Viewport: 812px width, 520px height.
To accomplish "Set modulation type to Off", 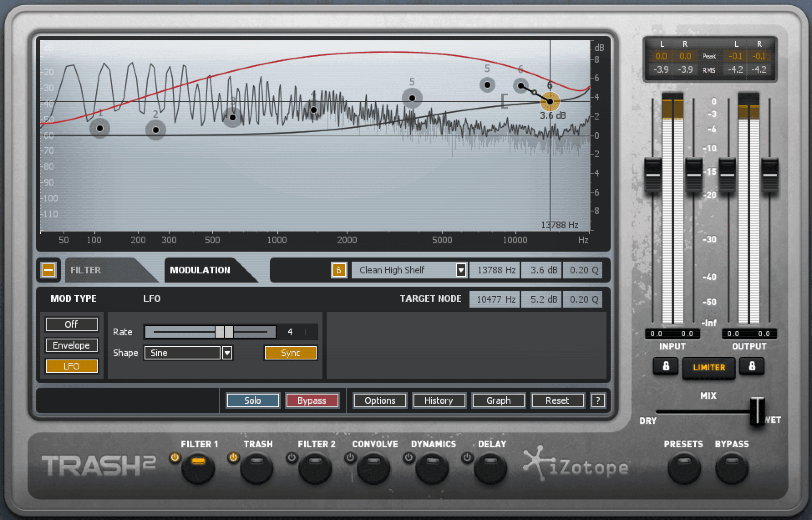I will (71, 324).
